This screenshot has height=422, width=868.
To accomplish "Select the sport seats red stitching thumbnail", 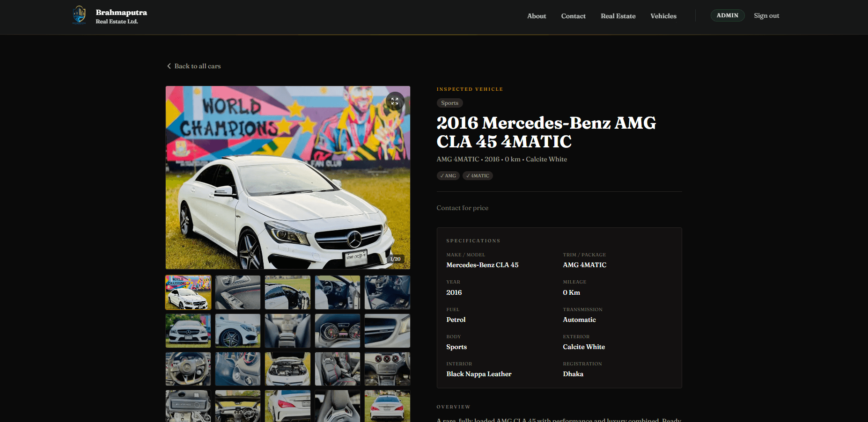I will point(338,369).
